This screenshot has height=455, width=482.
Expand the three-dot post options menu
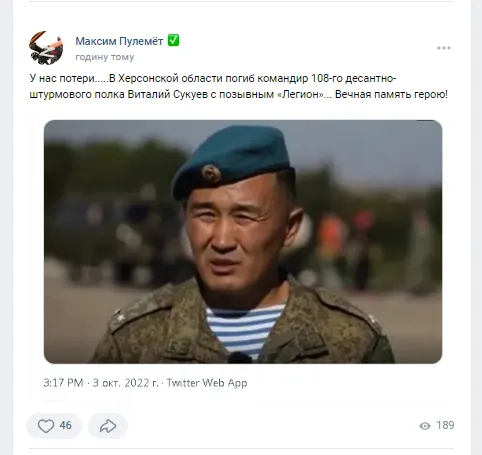click(444, 48)
